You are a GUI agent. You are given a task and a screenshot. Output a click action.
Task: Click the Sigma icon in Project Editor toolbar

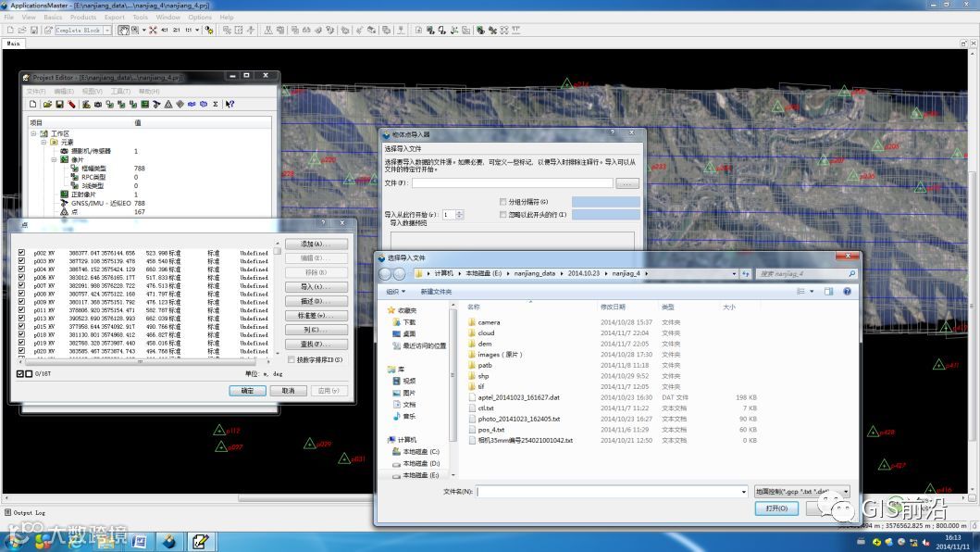216,105
